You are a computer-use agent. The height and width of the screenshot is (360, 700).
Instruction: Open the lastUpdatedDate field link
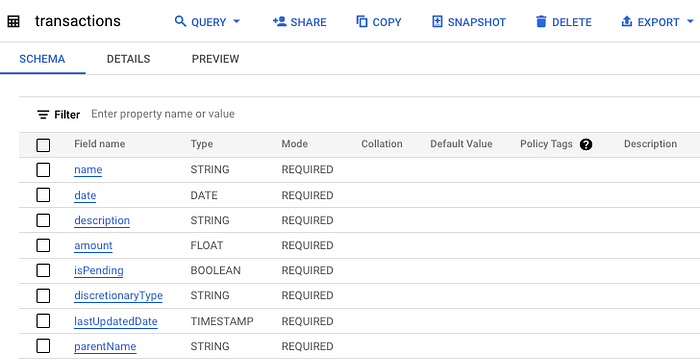pyautogui.click(x=116, y=322)
